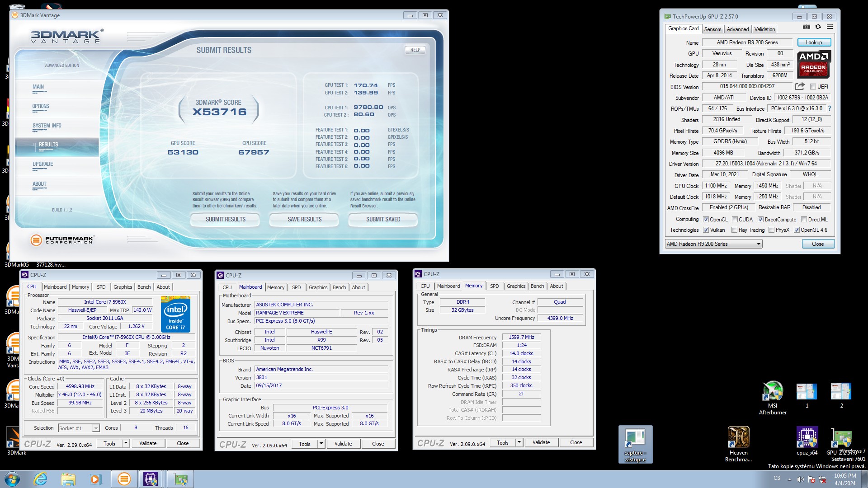The image size is (868, 488).
Task: Open desktop icon labeled 1
Action: pos(807,395)
